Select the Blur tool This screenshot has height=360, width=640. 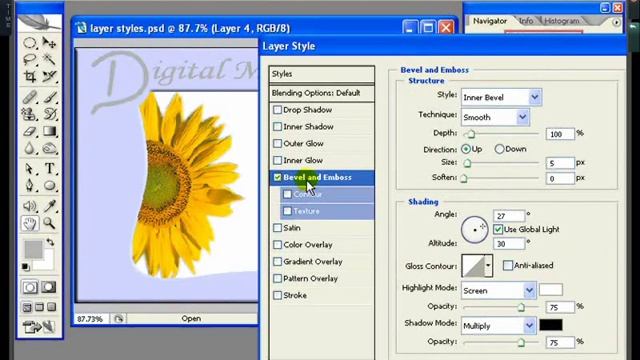[29, 148]
